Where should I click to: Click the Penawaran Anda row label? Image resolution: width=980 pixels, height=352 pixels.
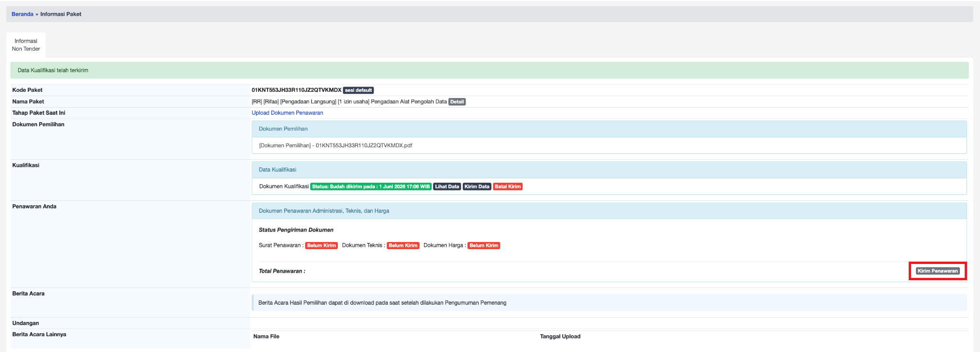[x=34, y=207]
